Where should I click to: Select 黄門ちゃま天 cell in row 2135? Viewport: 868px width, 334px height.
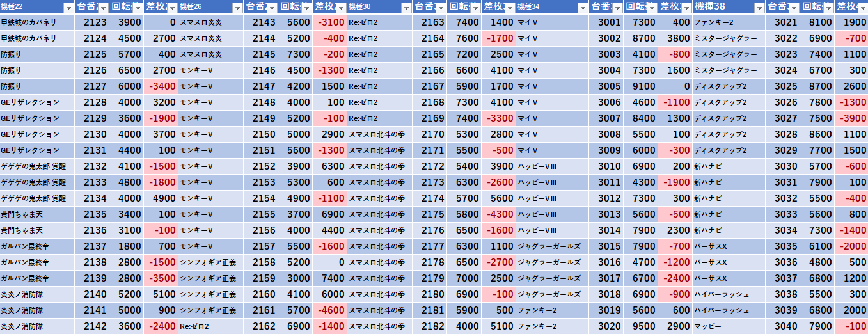[37, 214]
